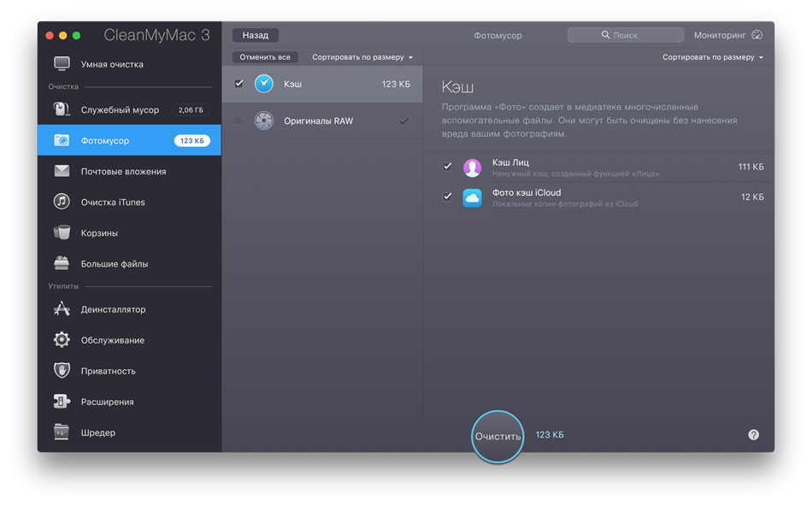The height and width of the screenshot is (505, 812).
Task: Click the Приватность shield icon
Action: click(x=62, y=370)
